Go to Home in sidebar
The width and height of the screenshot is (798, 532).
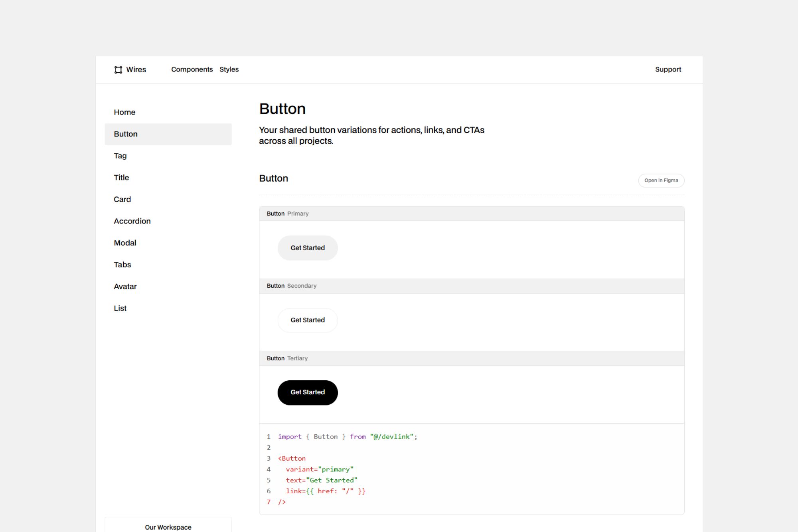[x=124, y=112]
